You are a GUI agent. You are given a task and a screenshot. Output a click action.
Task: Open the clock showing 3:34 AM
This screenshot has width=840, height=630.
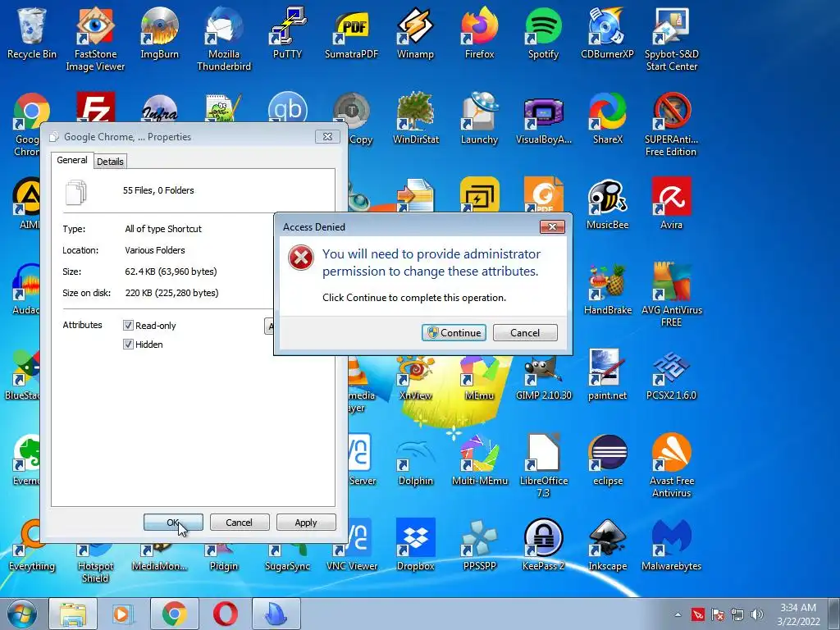(x=798, y=614)
